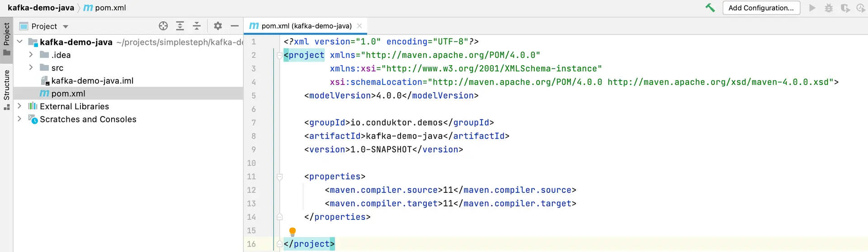The width and height of the screenshot is (868, 252).
Task: Click the yellow intention lightbulb icon
Action: tap(292, 232)
